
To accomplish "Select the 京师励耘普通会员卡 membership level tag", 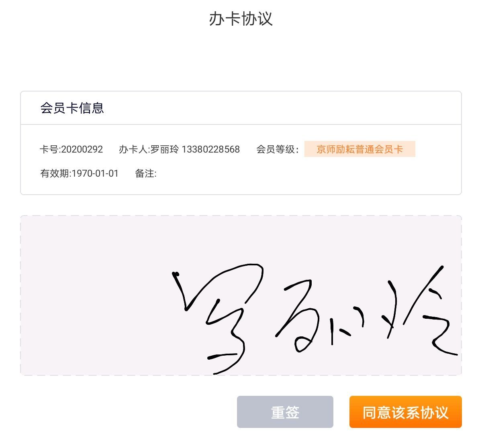I will coord(359,149).
